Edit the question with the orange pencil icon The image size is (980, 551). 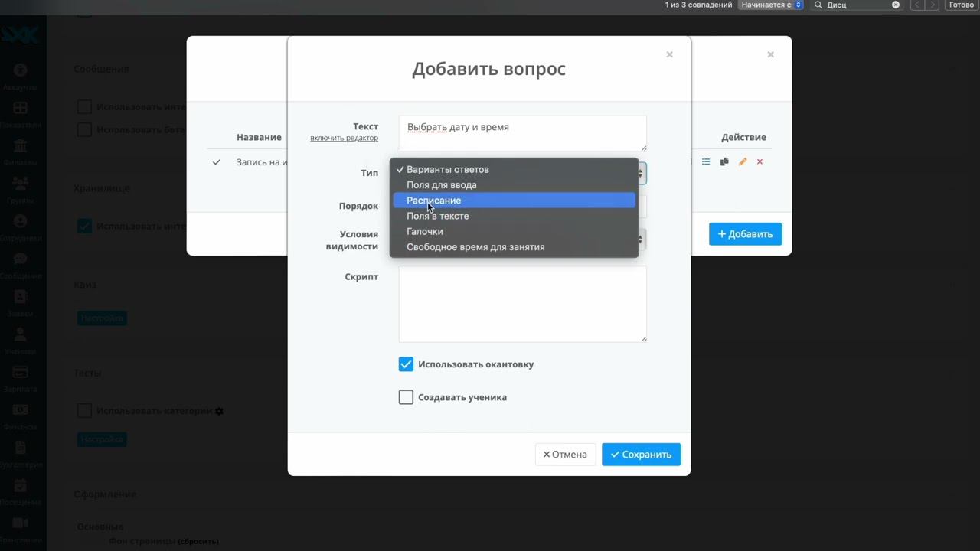742,161
